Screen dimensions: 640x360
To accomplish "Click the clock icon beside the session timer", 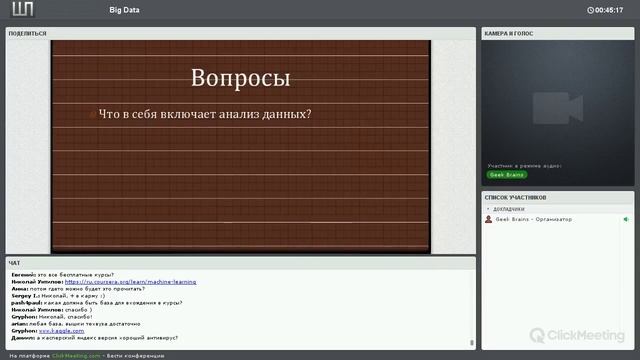I will coord(590,10).
